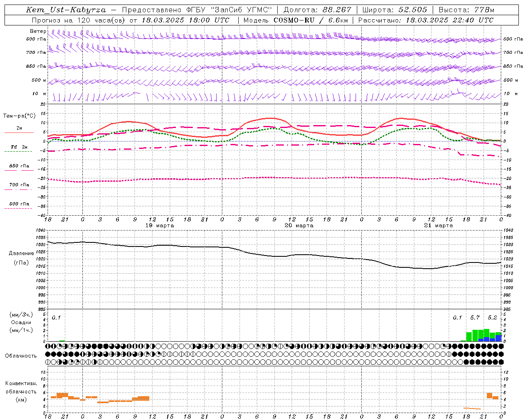The image size is (525, 420).
Task: Click the station name Kem_Ust-Kabyrza in header
Action: [66, 10]
